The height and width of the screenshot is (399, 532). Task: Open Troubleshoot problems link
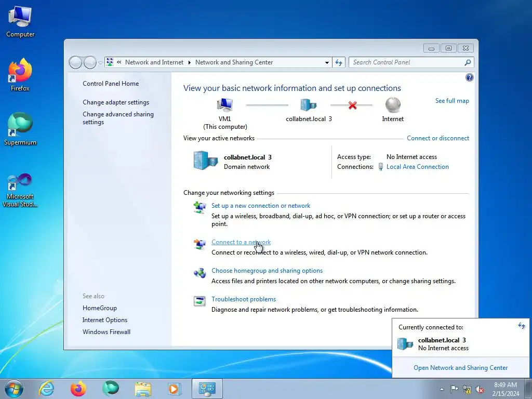coord(244,299)
